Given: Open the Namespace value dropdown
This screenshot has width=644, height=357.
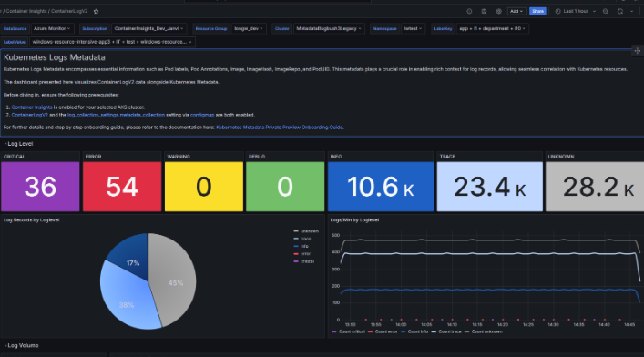Looking at the screenshot, I should (x=413, y=29).
